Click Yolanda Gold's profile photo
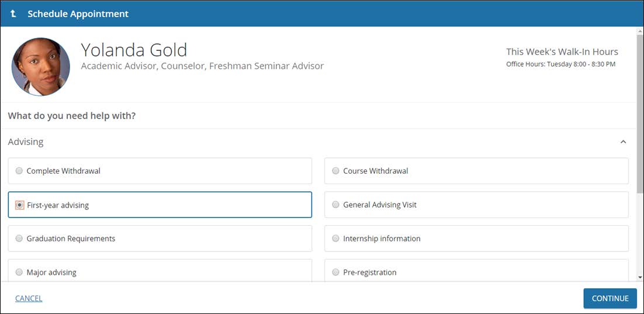This screenshot has width=644, height=314. (41, 67)
